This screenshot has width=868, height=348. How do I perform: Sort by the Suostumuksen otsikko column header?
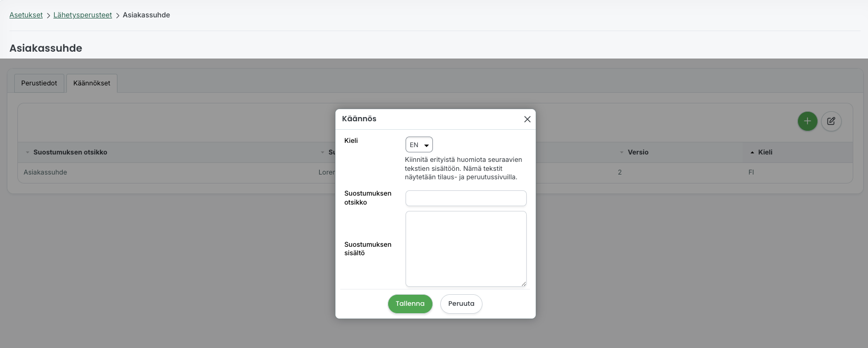pos(70,152)
